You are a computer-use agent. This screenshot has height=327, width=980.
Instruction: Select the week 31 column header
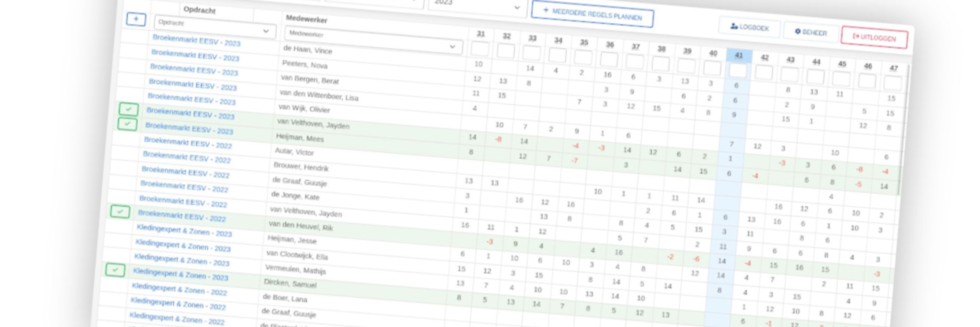[481, 34]
